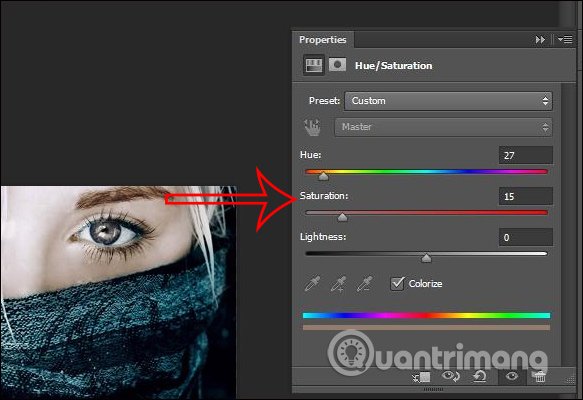
Task: Select the Properties tab
Action: point(322,40)
